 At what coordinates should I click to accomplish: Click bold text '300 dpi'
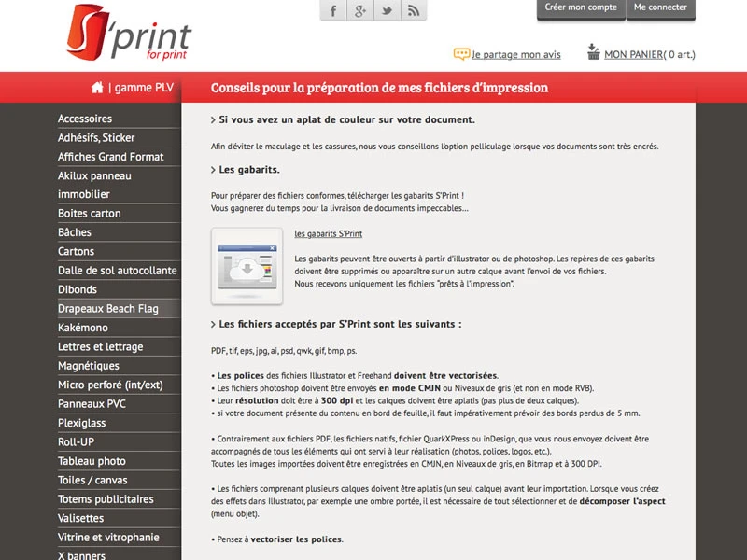coord(337,400)
